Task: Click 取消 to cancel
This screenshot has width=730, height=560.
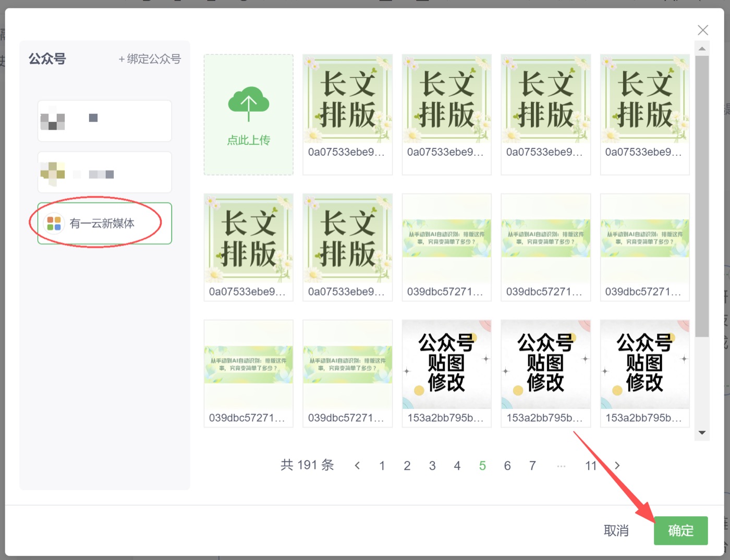Action: click(x=616, y=531)
